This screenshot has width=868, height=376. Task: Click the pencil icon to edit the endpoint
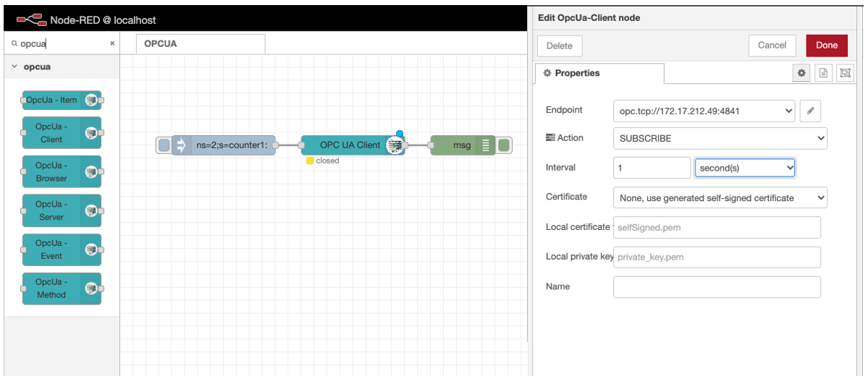(811, 111)
